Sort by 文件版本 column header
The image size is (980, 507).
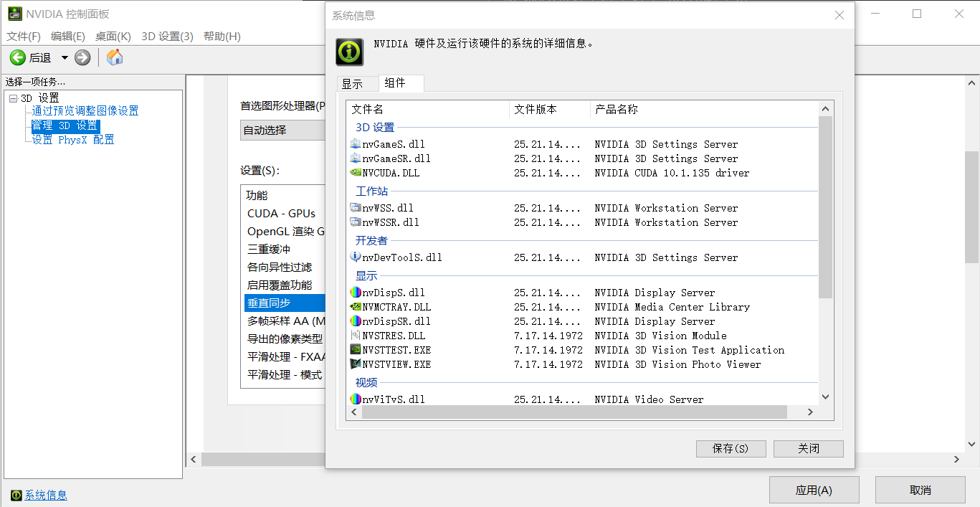tap(550, 109)
